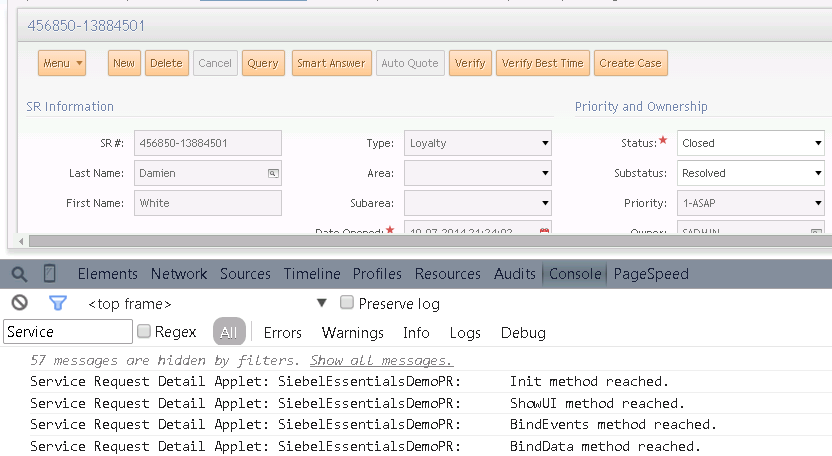
Task: Select the Console tab
Action: click(x=575, y=274)
